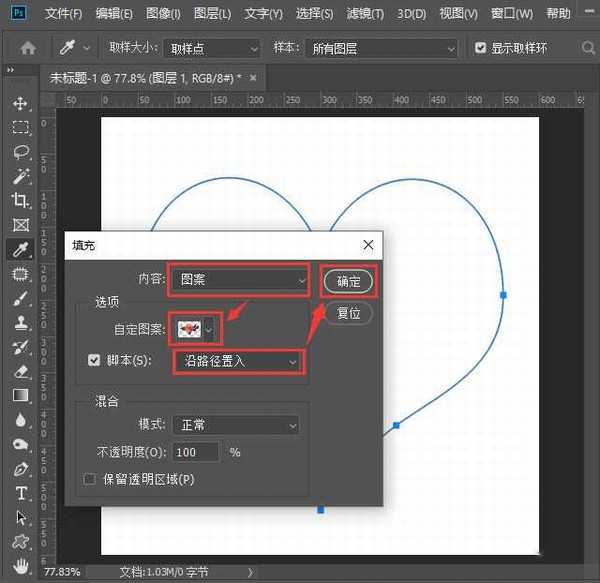Click the 确定 button
600x583 pixels.
(x=348, y=281)
